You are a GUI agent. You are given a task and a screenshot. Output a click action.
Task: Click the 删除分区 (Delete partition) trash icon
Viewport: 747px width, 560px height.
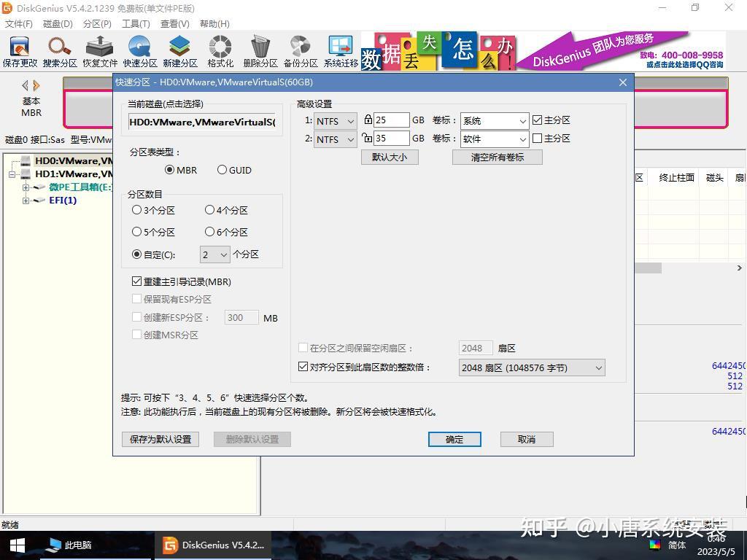[x=260, y=52]
